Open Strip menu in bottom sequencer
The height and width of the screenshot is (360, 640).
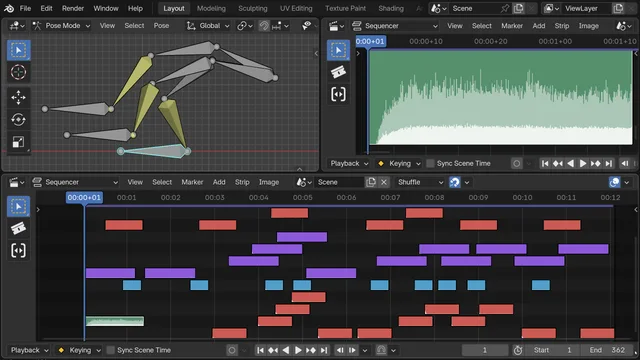242,182
